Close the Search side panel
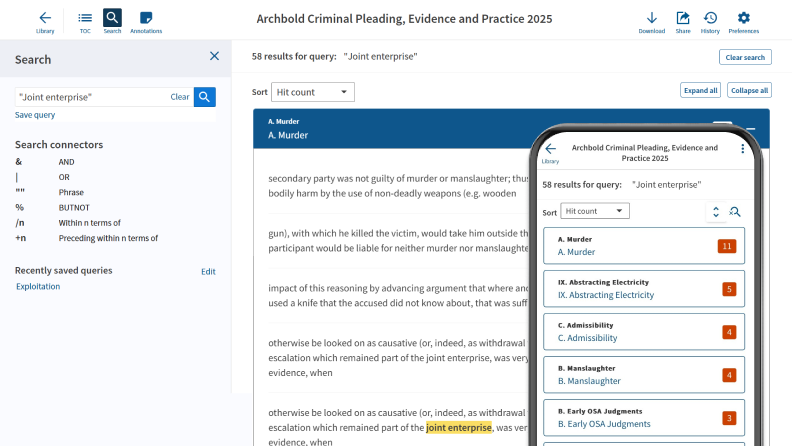Viewport: 792px width, 446px height. [214, 57]
